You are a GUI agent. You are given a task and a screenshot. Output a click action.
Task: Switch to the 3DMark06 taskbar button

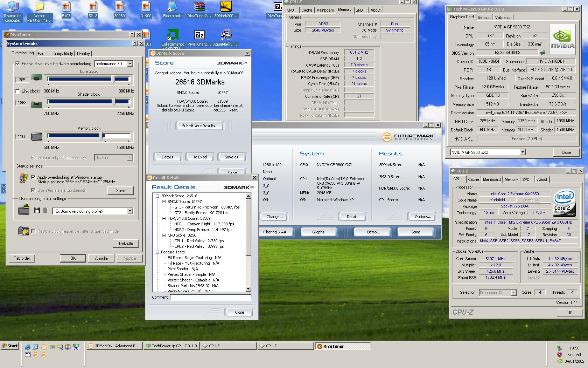pos(114,346)
